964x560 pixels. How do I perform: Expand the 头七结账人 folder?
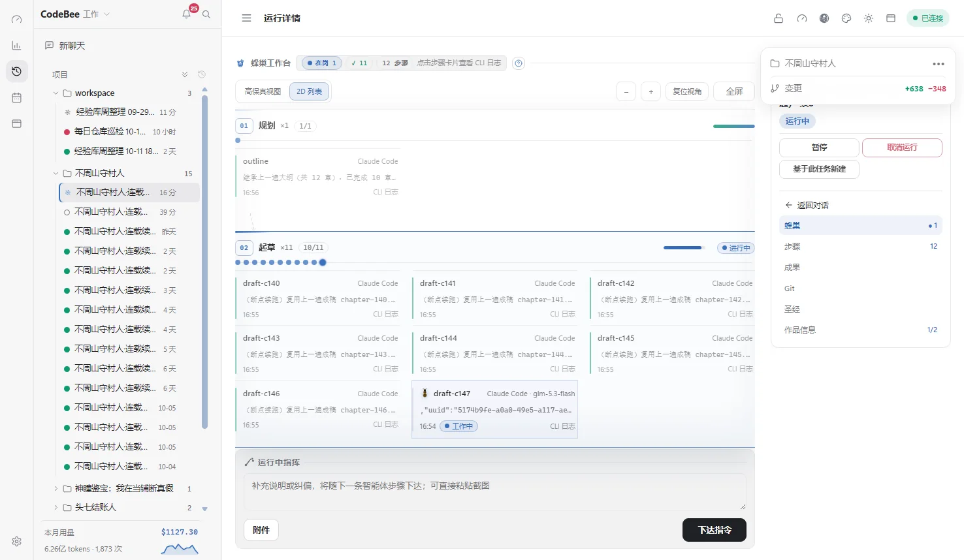[56, 507]
